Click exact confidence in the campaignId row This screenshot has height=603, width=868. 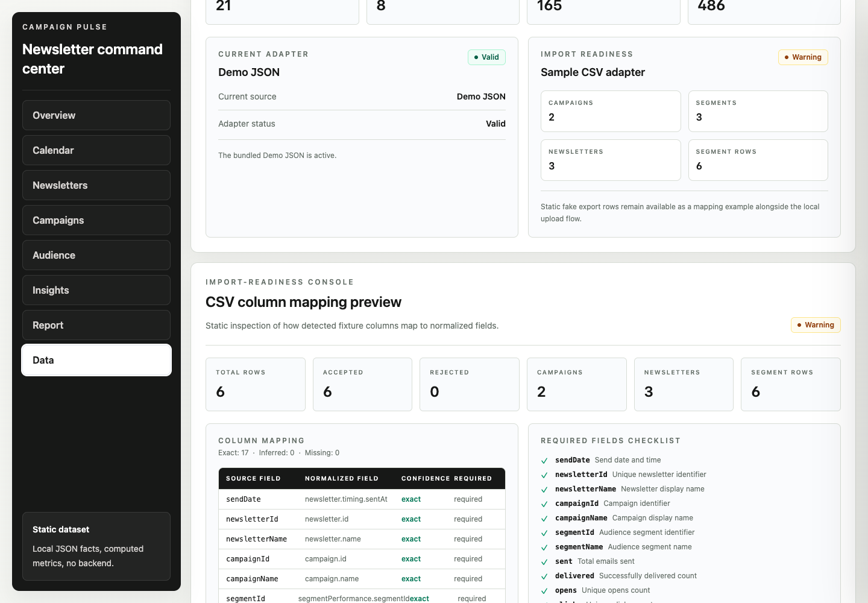click(x=411, y=559)
